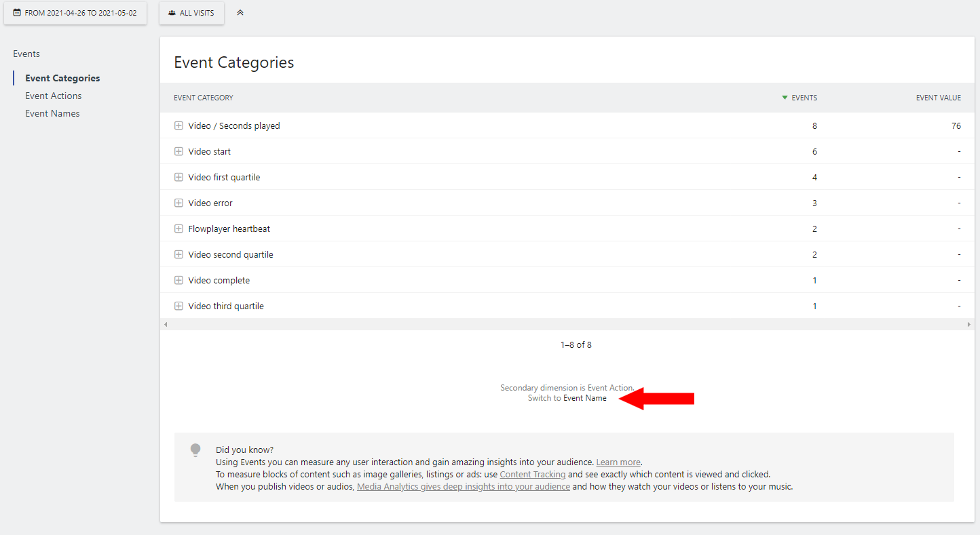Screen dimensions: 980x535
Task: Click the horizontal table scrollbar track
Action: [567, 325]
